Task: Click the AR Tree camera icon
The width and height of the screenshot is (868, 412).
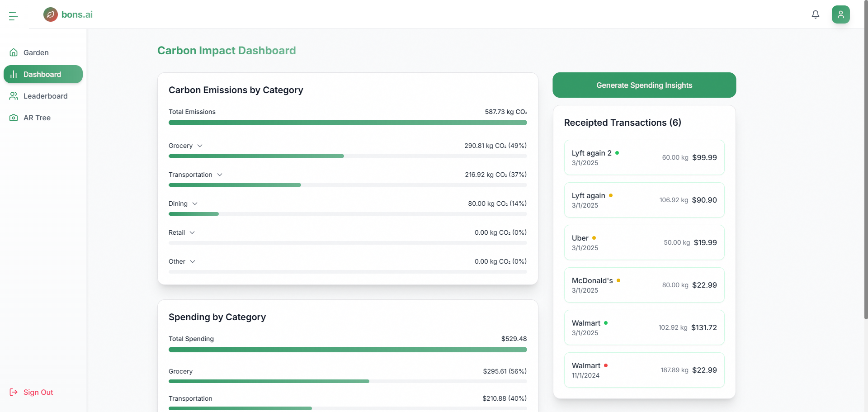Action: (14, 118)
